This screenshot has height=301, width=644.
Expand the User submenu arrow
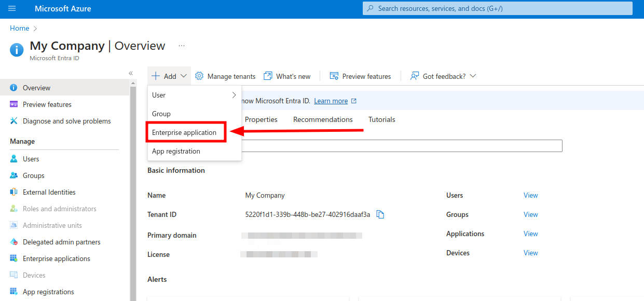pyautogui.click(x=234, y=95)
